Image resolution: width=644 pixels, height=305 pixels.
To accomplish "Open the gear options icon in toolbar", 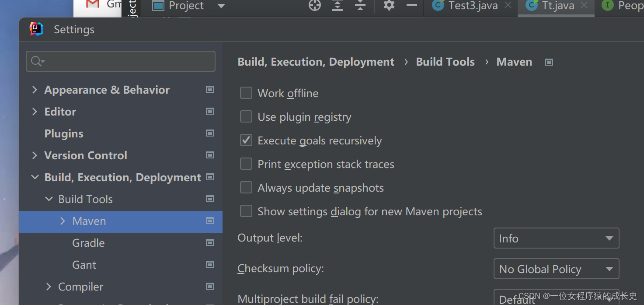I will tap(389, 6).
